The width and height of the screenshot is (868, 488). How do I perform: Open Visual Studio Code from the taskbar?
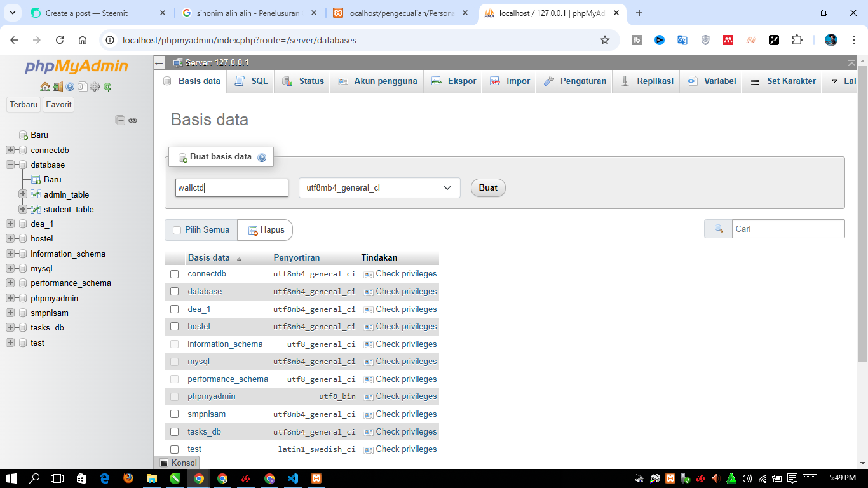pyautogui.click(x=292, y=478)
